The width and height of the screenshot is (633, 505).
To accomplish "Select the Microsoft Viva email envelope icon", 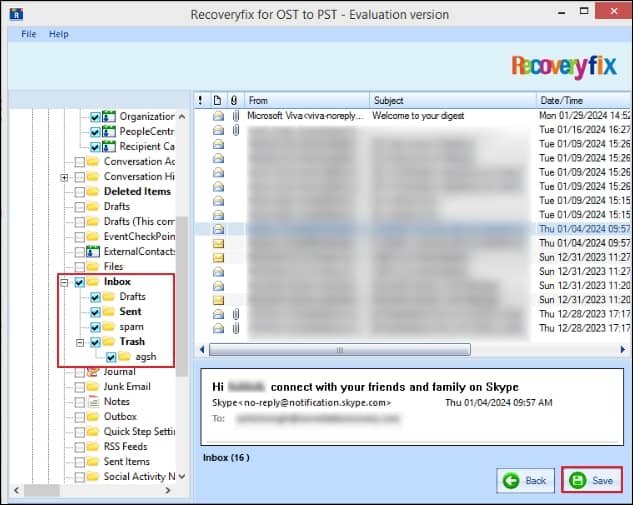I will (x=218, y=116).
